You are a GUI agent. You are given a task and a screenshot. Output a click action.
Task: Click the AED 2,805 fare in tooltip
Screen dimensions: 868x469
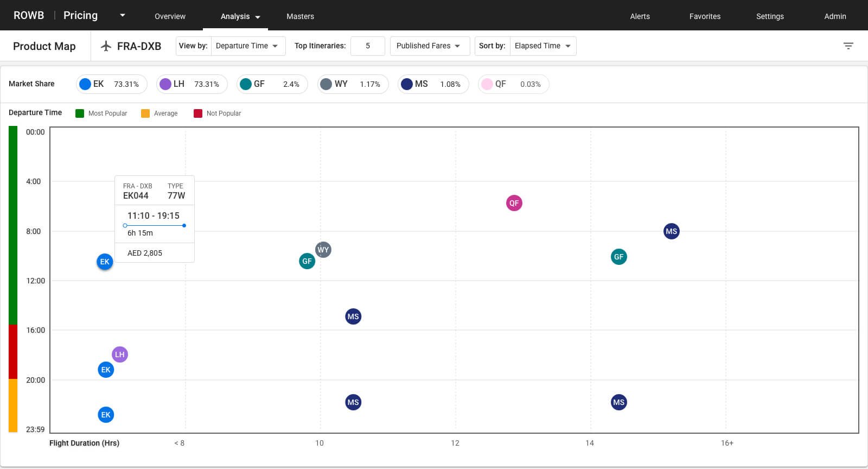coord(145,253)
